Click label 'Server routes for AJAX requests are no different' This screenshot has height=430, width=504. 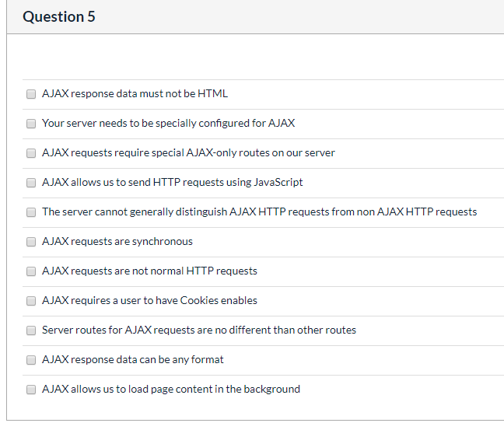tap(199, 330)
